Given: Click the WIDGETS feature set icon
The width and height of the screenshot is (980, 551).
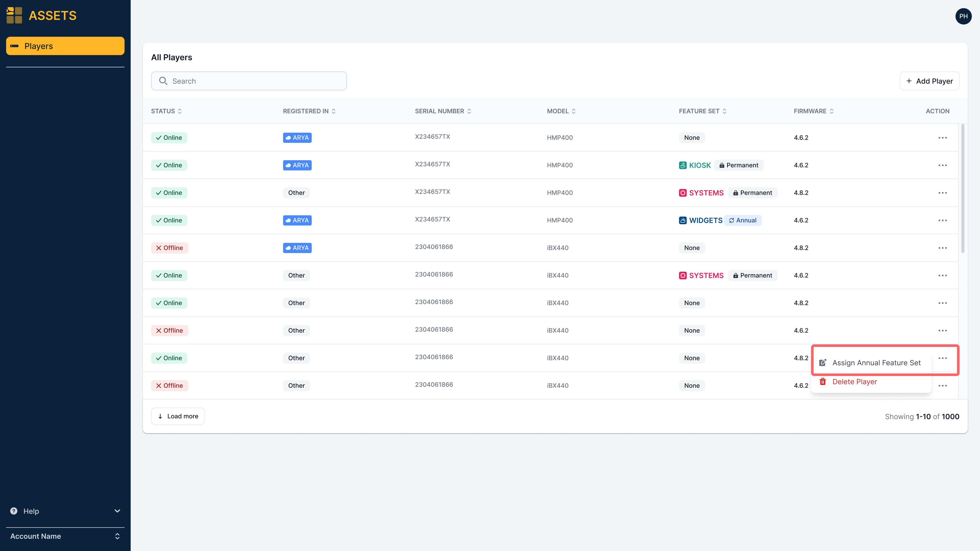Looking at the screenshot, I should [683, 221].
